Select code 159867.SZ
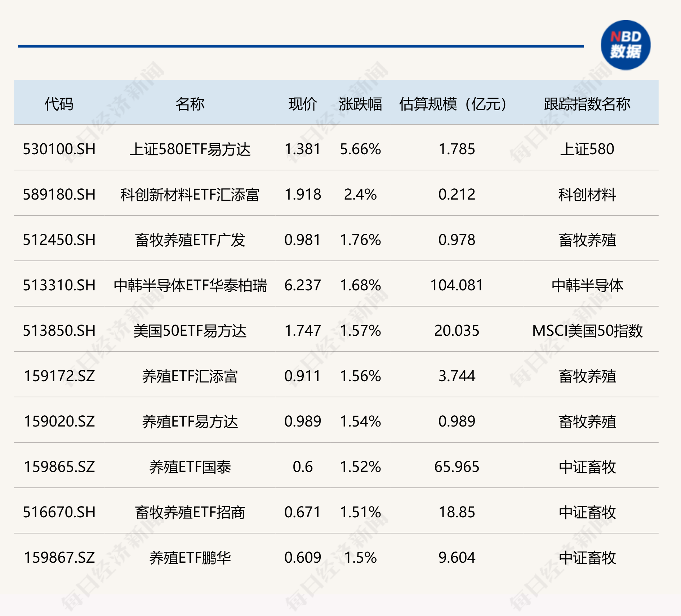The width and height of the screenshot is (681, 616). pyautogui.click(x=59, y=558)
